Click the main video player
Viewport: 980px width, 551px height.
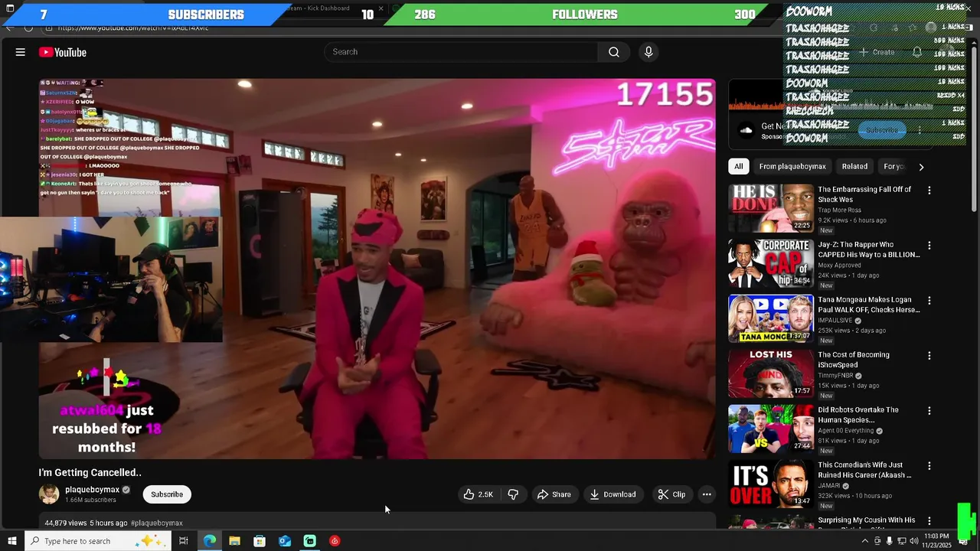click(x=377, y=269)
